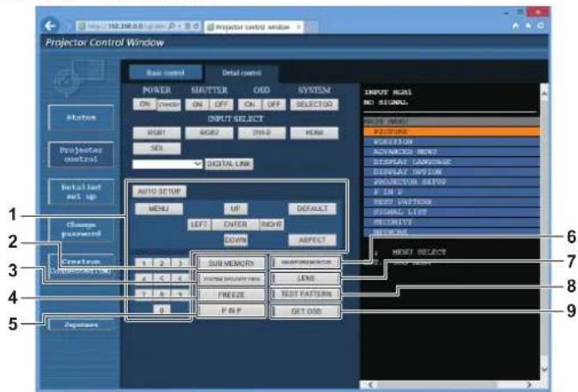The image size is (578, 392).
Task: Click the LENS button
Action: pos(306,278)
